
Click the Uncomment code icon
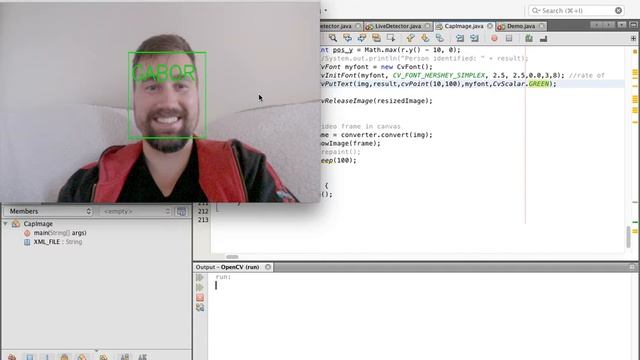pyautogui.click(x=543, y=39)
